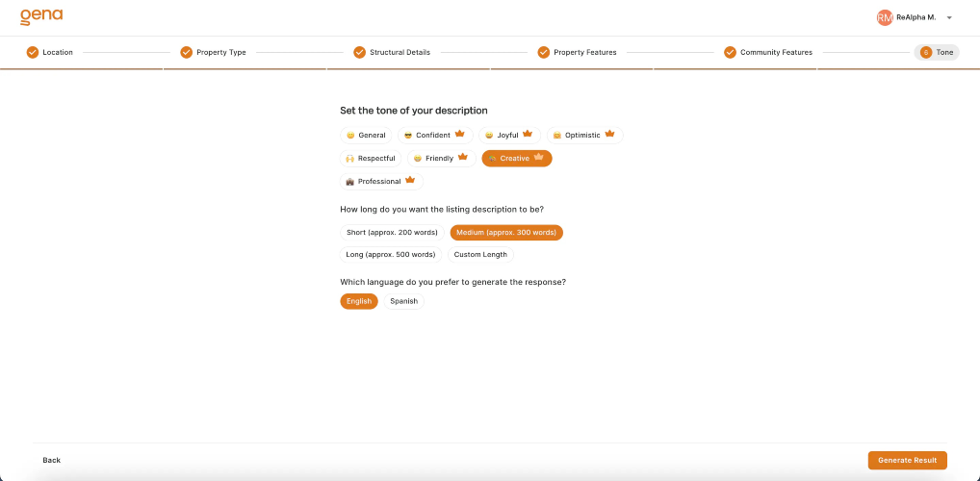Click the crown icon on Confident tone
This screenshot has width=980, height=481.
[460, 135]
